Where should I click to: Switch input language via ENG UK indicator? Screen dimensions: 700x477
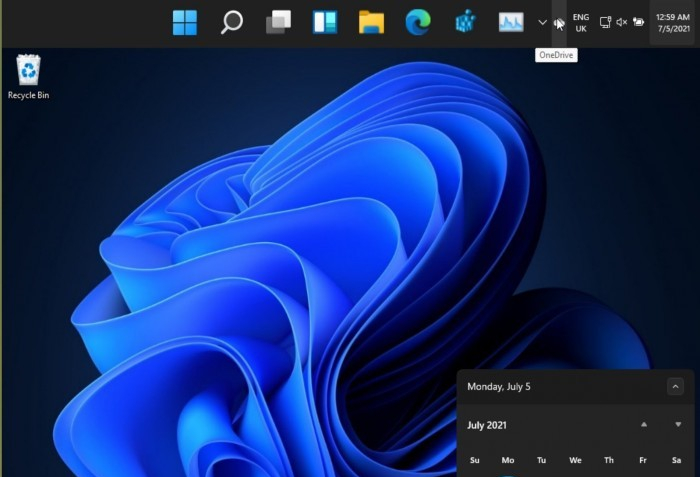tap(581, 22)
